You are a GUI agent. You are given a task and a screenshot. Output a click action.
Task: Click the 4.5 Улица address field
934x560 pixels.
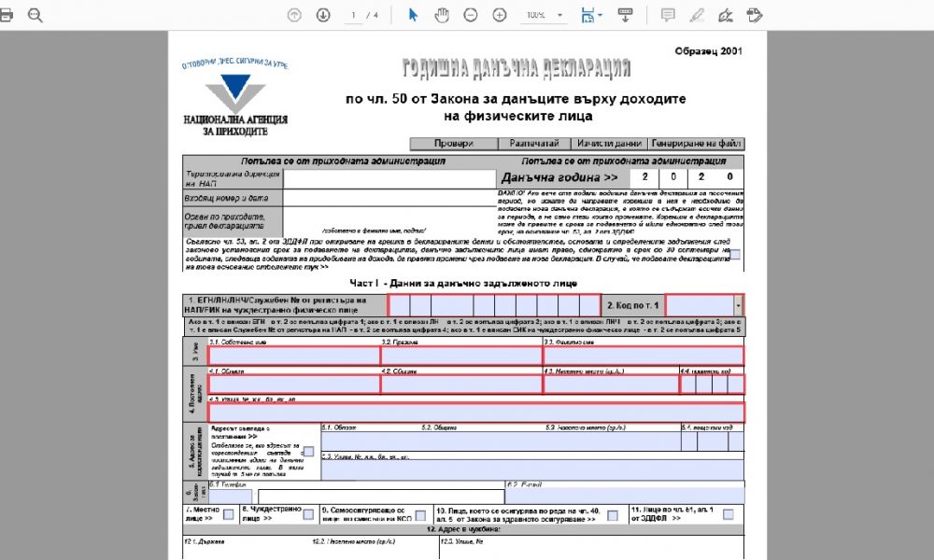[476, 413]
